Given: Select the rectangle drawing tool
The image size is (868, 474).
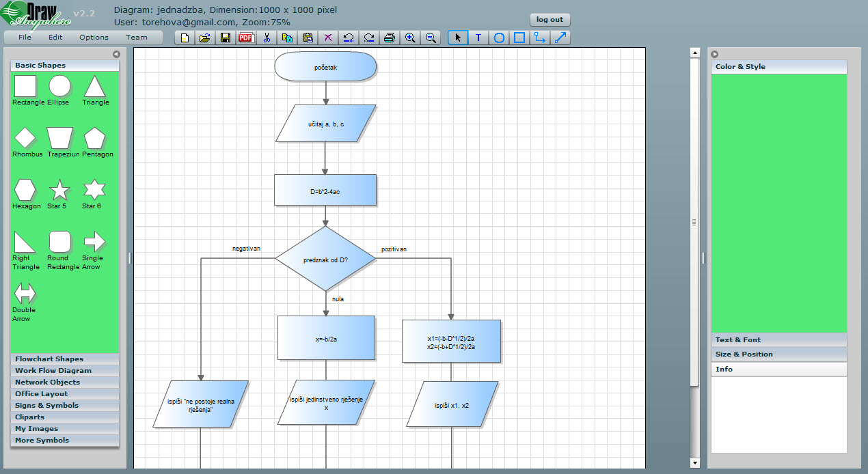Looking at the screenshot, I should pyautogui.click(x=519, y=38).
